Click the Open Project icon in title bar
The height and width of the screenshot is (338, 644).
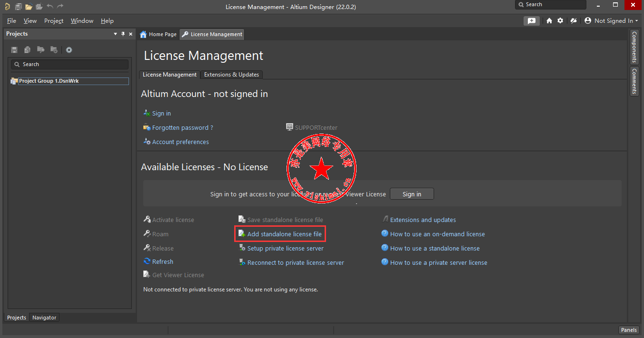[39, 7]
